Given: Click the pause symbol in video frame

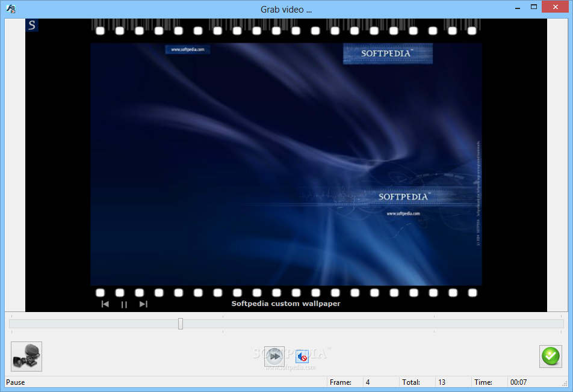Looking at the screenshot, I should tap(124, 304).
